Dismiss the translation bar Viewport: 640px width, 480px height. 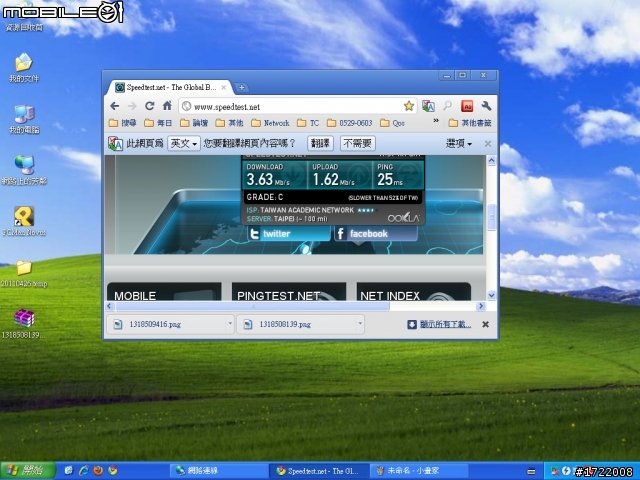[488, 144]
